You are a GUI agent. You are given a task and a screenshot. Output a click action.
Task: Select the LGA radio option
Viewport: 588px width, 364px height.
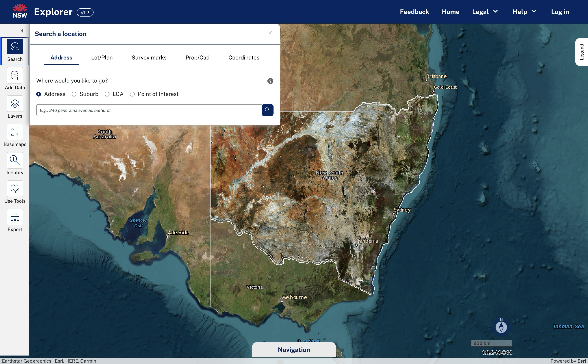pyautogui.click(x=107, y=94)
